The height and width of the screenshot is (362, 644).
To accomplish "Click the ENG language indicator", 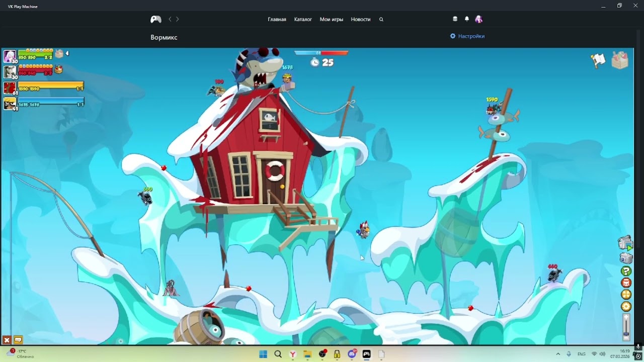I will (581, 354).
